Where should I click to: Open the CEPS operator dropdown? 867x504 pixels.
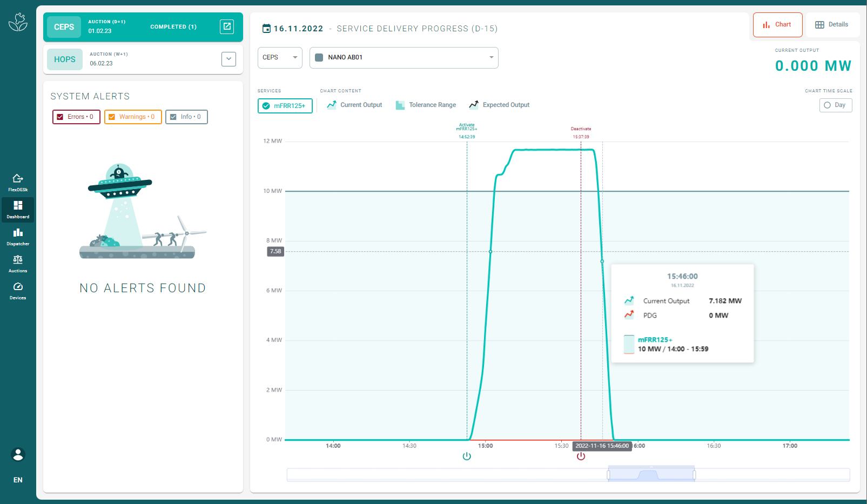pos(280,58)
